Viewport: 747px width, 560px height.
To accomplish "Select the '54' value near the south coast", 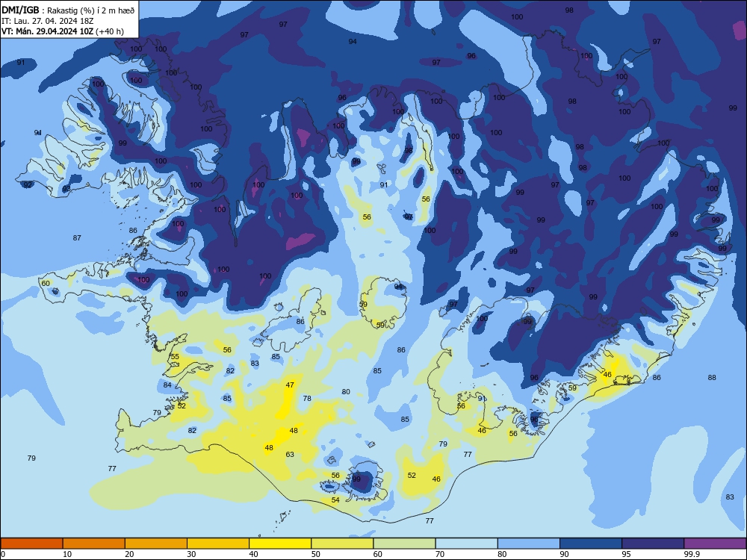I will pyautogui.click(x=335, y=500).
